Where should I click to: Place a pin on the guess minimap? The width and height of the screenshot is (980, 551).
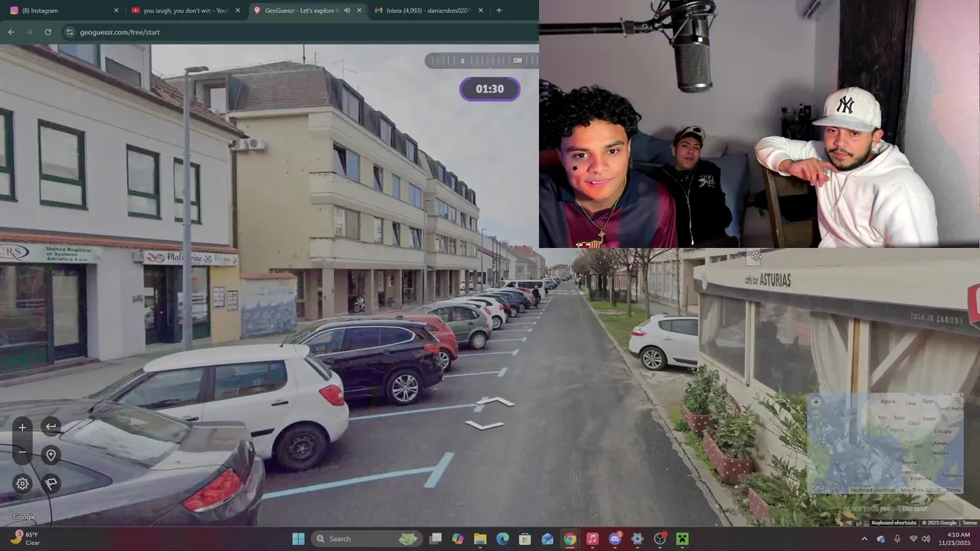coord(885,444)
